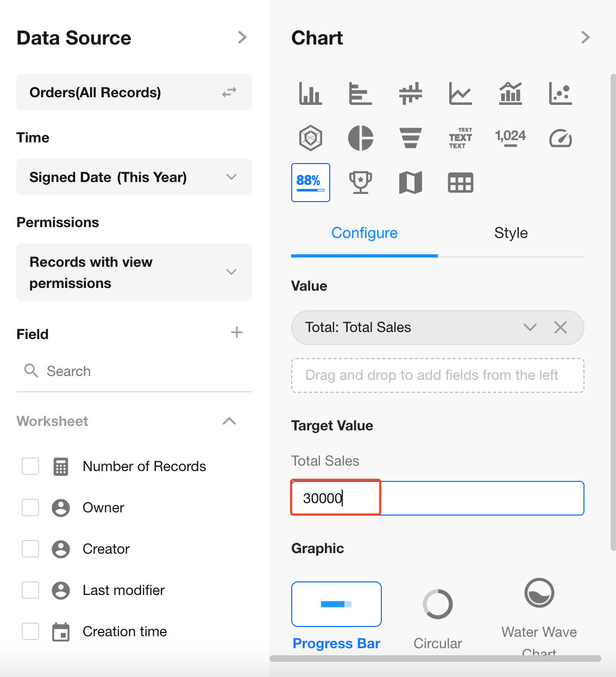616x677 pixels.
Task: Select the pie chart type icon
Action: (x=361, y=138)
